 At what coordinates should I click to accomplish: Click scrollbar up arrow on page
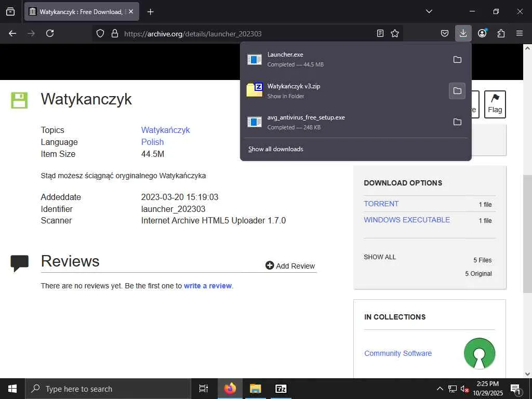pyautogui.click(x=527, y=48)
